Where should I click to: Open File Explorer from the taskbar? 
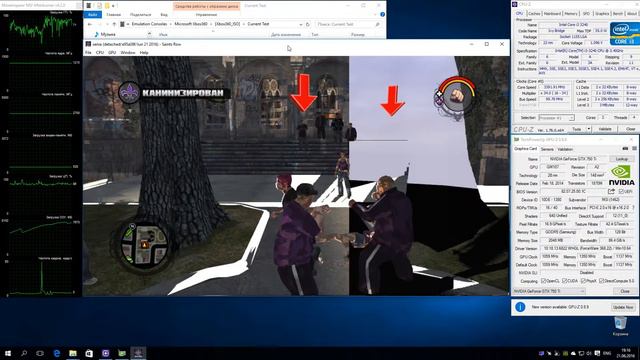tap(73, 353)
